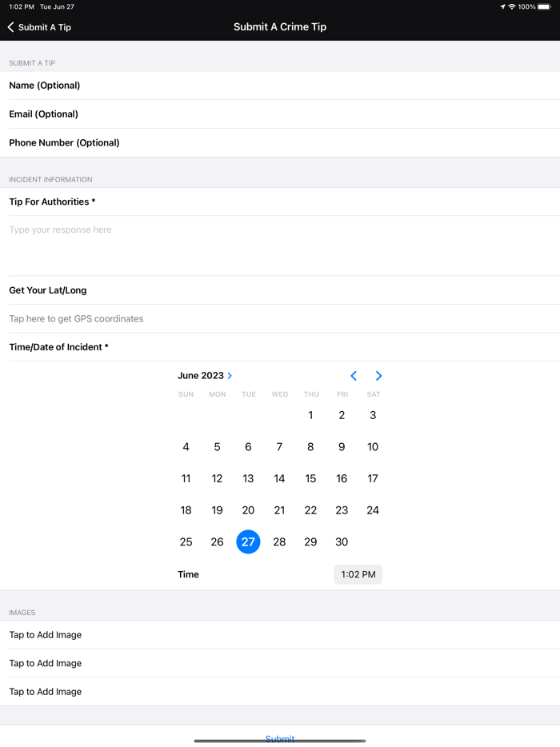Select June 3 on the calendar
The image size is (560, 747).
[373, 415]
